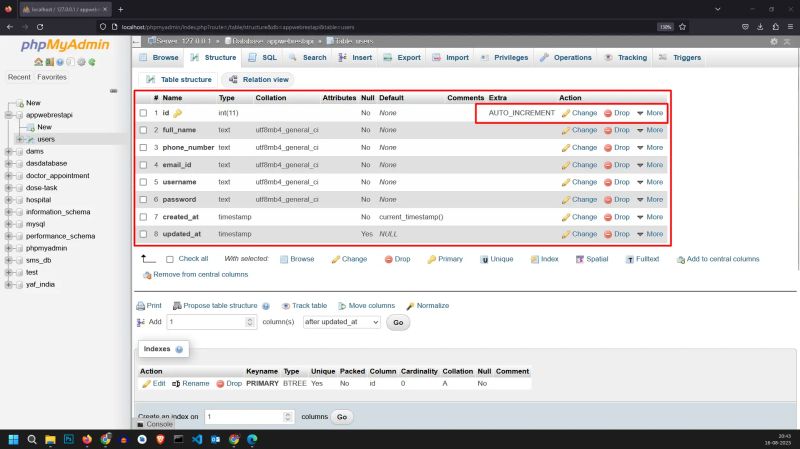
Task: Open More dropdown for updated_at row
Action: tap(650, 234)
